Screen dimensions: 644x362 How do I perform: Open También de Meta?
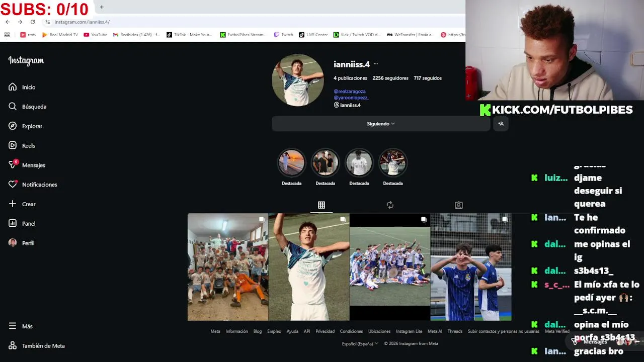coord(37,346)
